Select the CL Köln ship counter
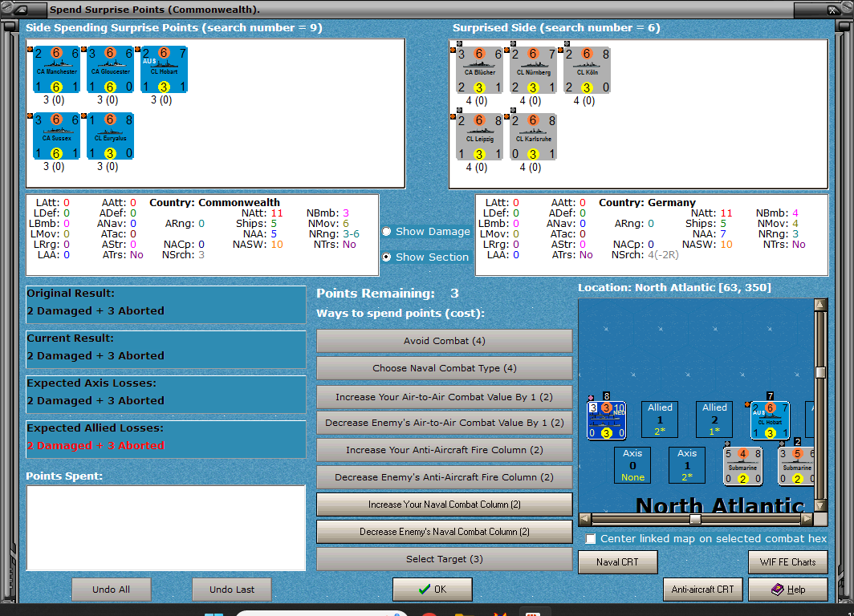 click(587, 71)
